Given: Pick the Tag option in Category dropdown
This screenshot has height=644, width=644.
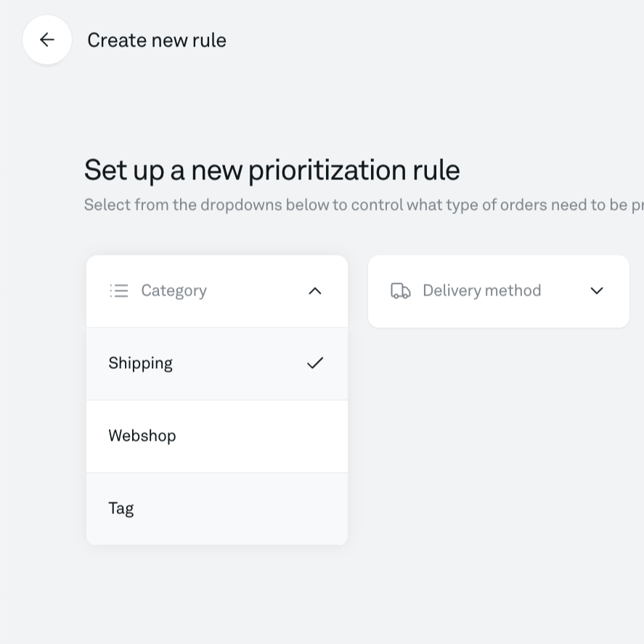Looking at the screenshot, I should 217,509.
